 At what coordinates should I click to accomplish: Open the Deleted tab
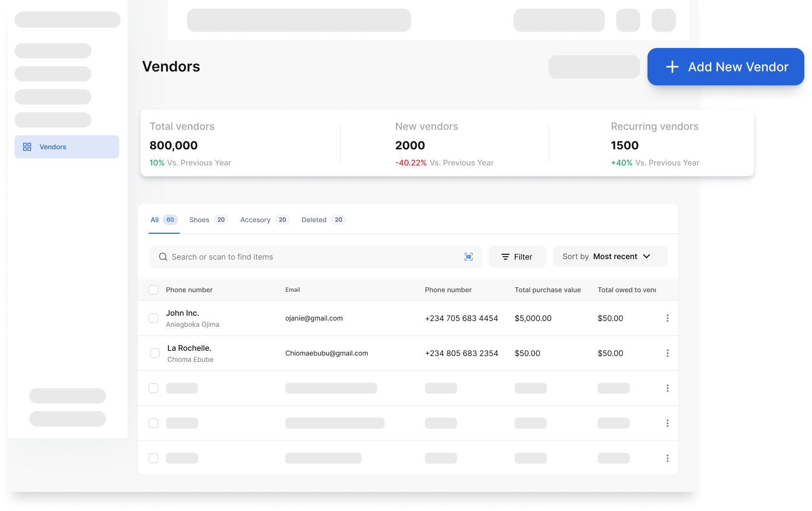[314, 220]
